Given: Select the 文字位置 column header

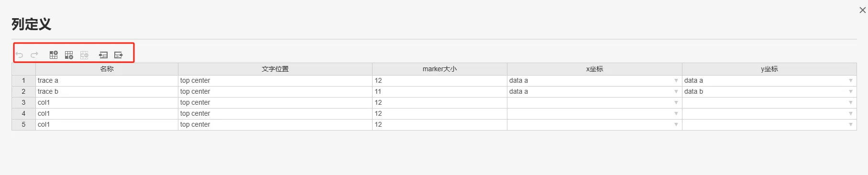Looking at the screenshot, I should 275,69.
